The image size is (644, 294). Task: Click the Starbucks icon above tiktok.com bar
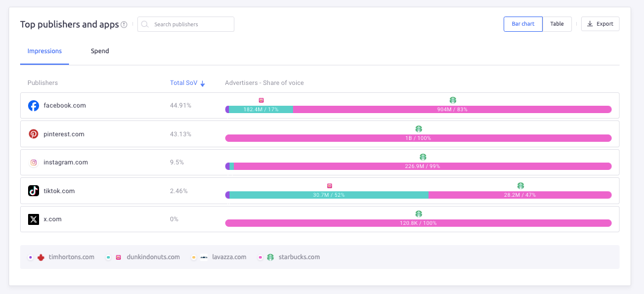[520, 185]
